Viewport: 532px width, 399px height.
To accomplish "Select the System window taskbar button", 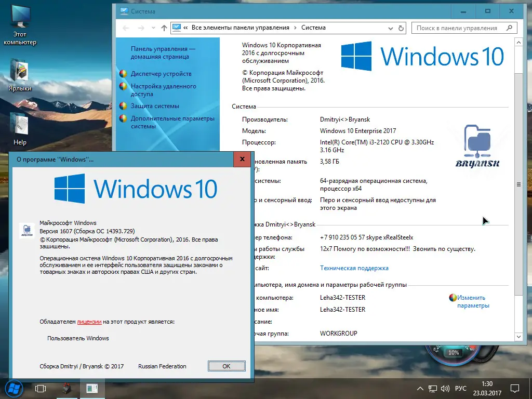I will coord(92,389).
